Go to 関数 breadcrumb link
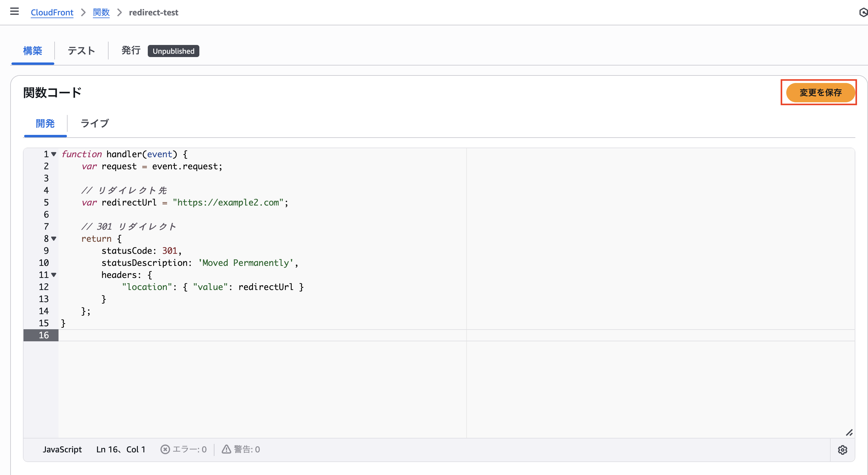868x475 pixels. click(101, 12)
